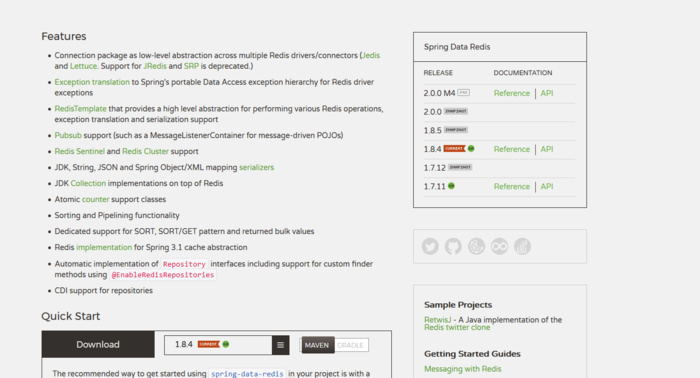Open the RetwisJ sample project link
The height and width of the screenshot is (378, 700).
coord(438,320)
